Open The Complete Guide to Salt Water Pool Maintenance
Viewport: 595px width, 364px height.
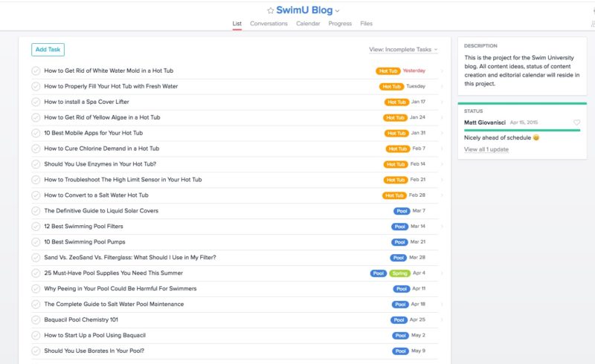coord(114,304)
